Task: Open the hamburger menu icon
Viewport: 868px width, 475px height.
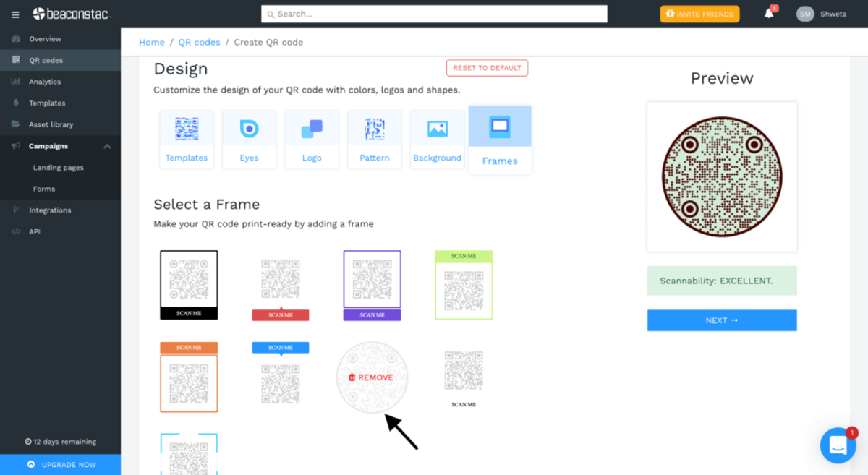Action: [16, 14]
